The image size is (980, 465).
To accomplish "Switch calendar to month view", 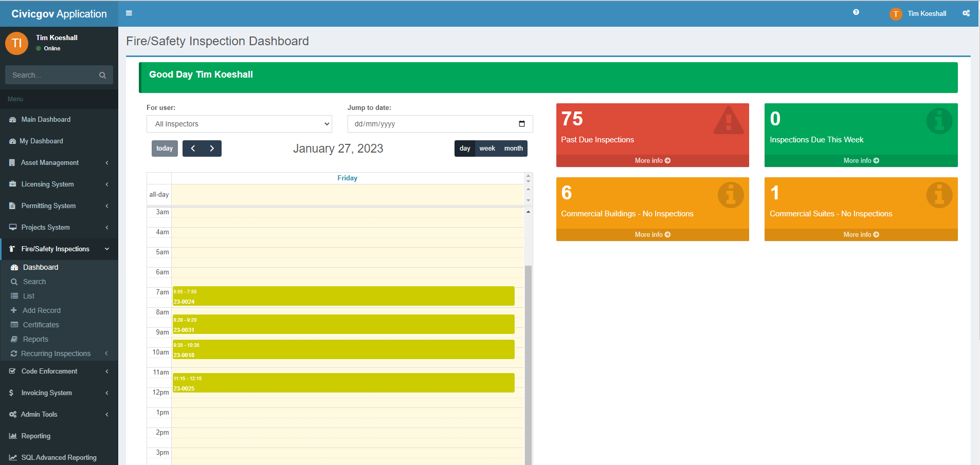I will tap(513, 148).
